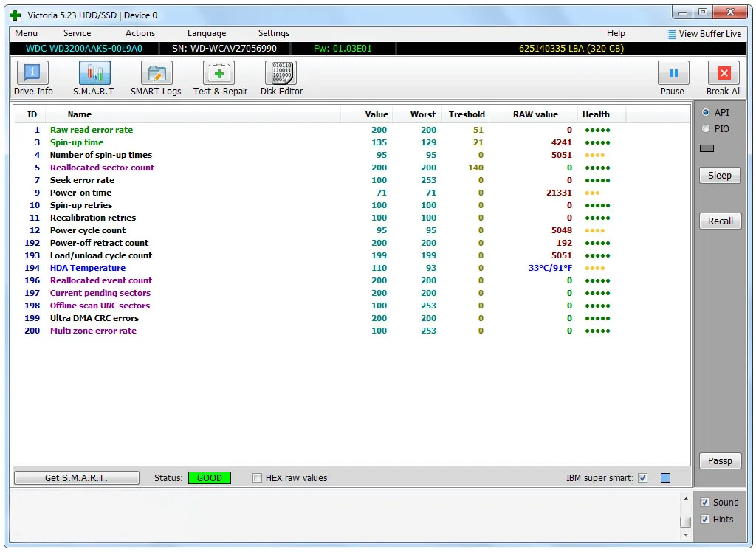Open the Drive Info panel
This screenshot has width=756, height=552.
click(33, 78)
